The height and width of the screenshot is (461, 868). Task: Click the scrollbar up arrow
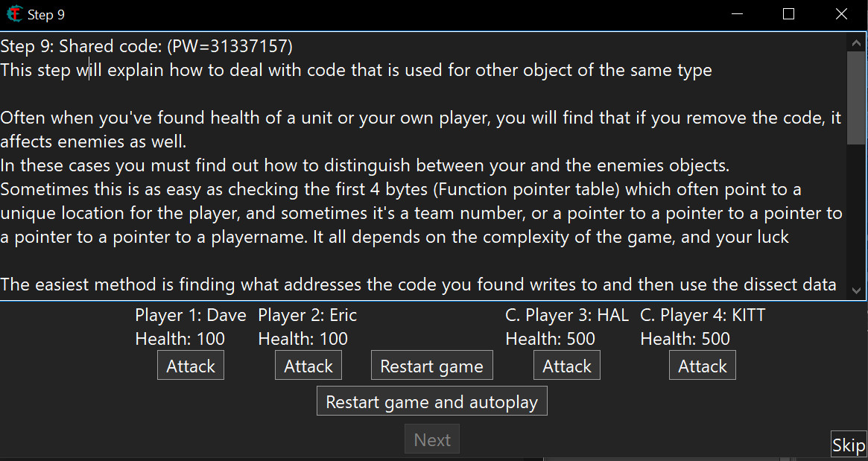click(x=857, y=43)
